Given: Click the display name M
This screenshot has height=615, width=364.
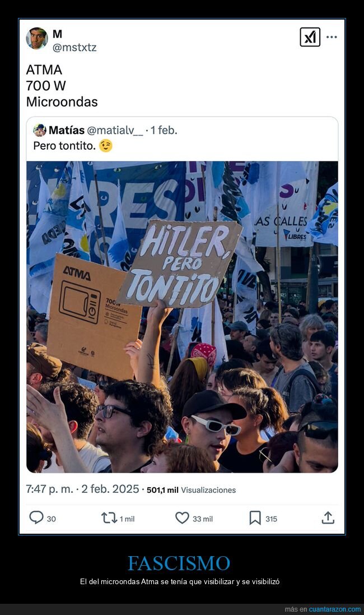Looking at the screenshot, I should coord(57,34).
